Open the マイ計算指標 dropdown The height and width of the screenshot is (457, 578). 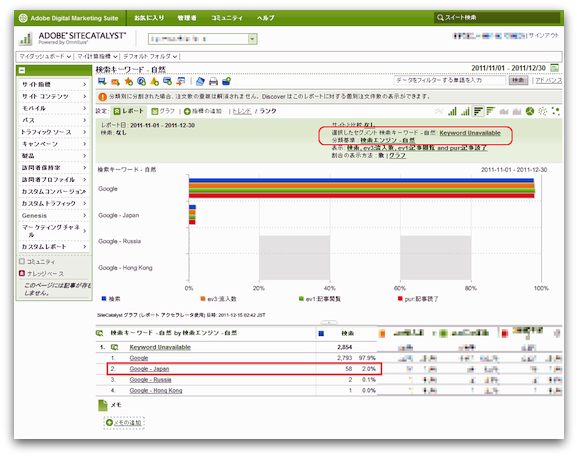[x=97, y=56]
